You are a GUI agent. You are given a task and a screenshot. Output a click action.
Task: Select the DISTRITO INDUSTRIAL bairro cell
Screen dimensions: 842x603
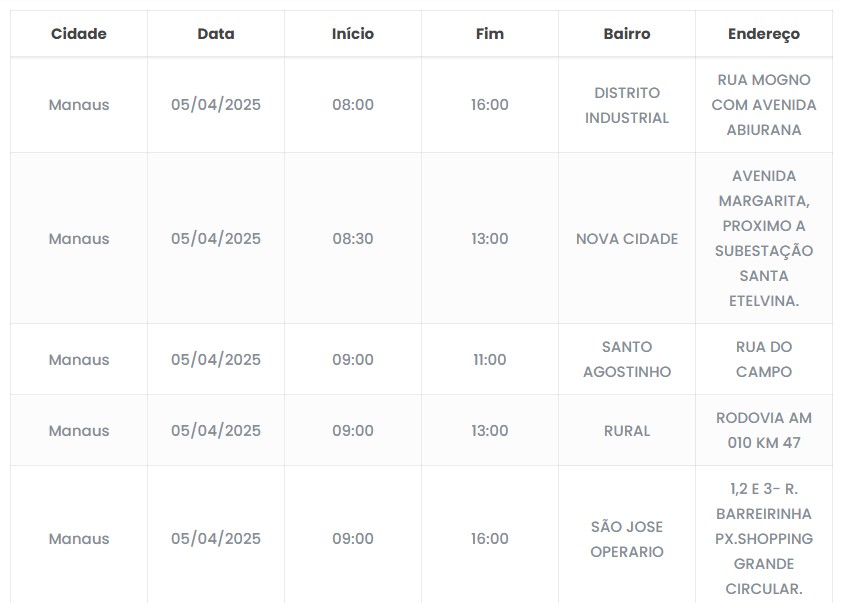(x=627, y=105)
